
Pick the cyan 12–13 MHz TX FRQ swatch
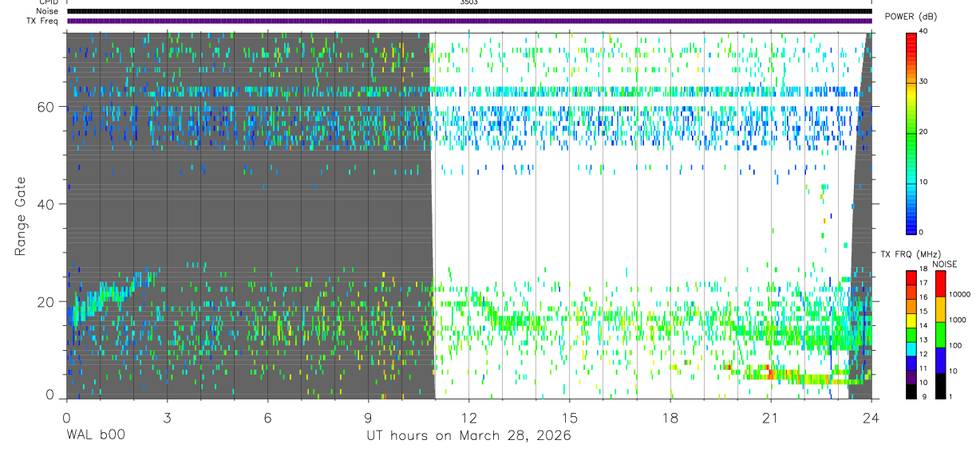point(911,349)
